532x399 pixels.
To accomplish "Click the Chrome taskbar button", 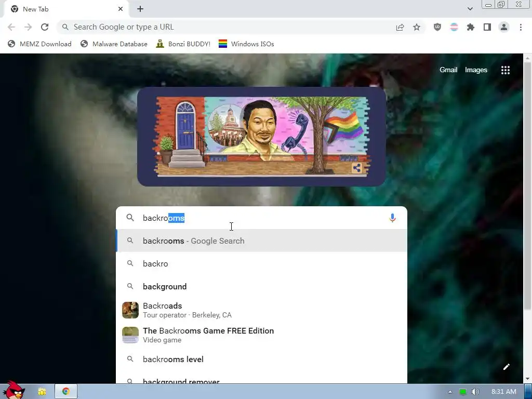I will (x=66, y=392).
